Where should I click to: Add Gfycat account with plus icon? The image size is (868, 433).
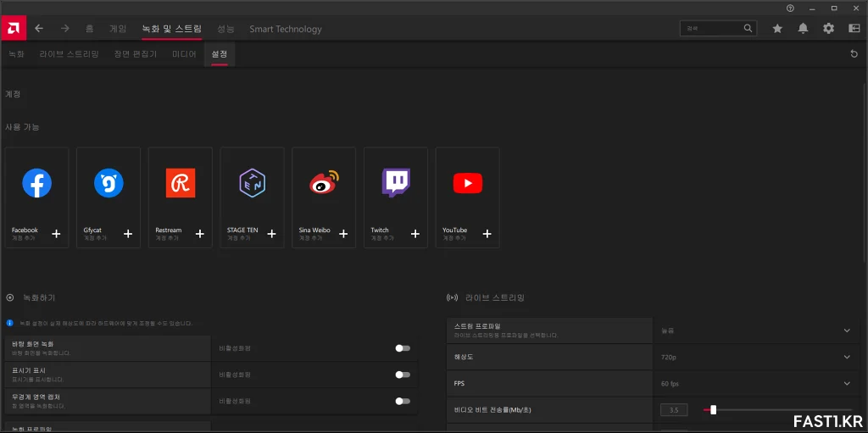[x=128, y=234]
